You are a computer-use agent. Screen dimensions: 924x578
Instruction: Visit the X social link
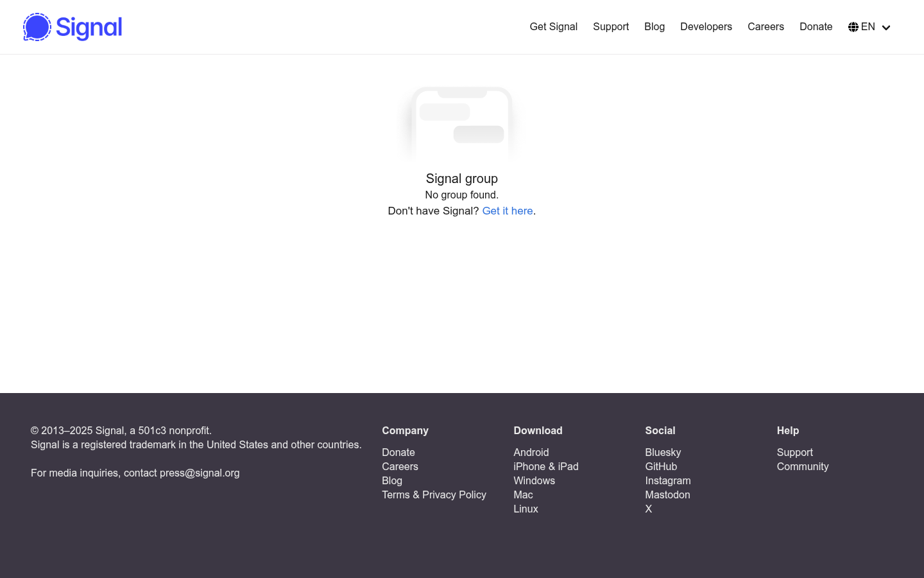[649, 509]
